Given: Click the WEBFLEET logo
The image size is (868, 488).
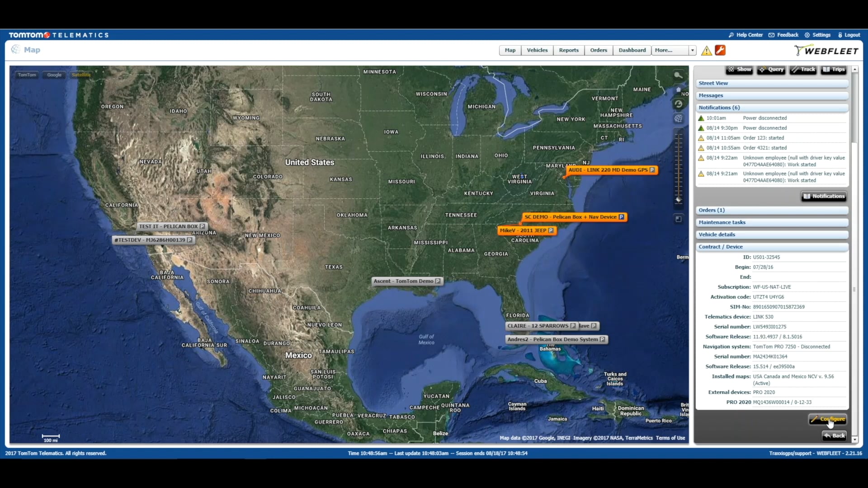Looking at the screenshot, I should [826, 51].
